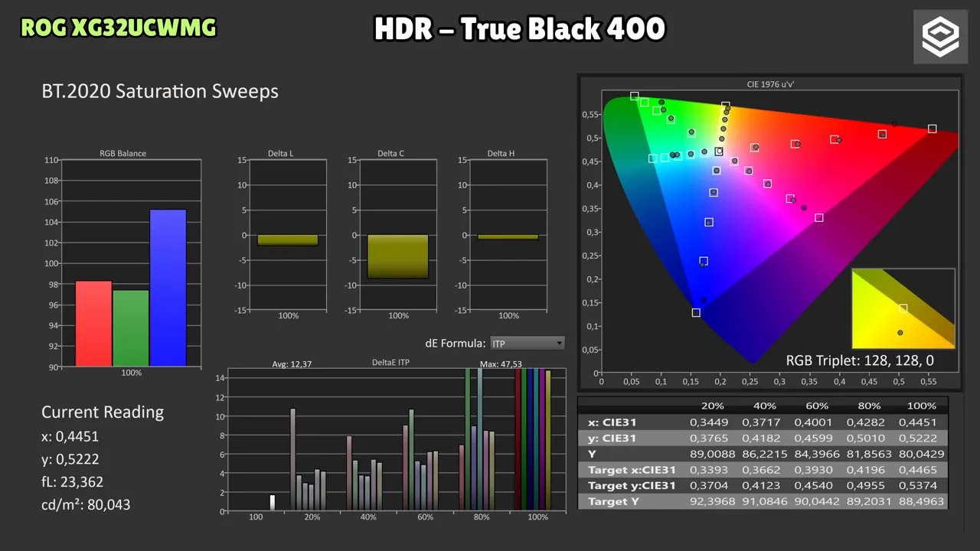
Task: Click the white bar at 100 in DeltaE chart
Action: [272, 502]
